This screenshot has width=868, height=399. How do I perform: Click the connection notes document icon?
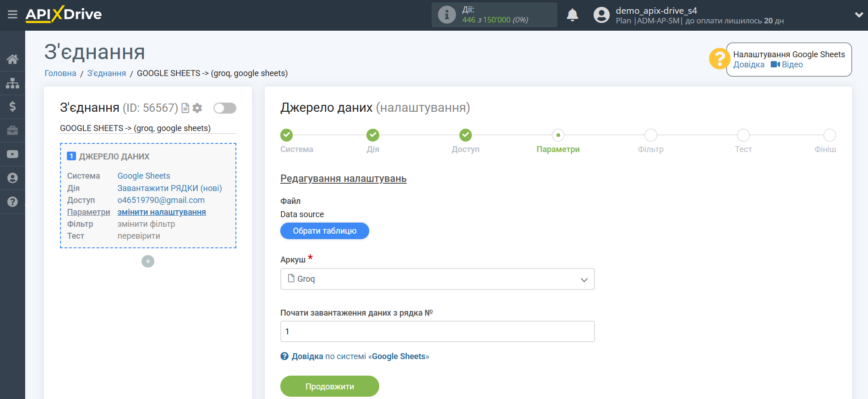pos(186,108)
